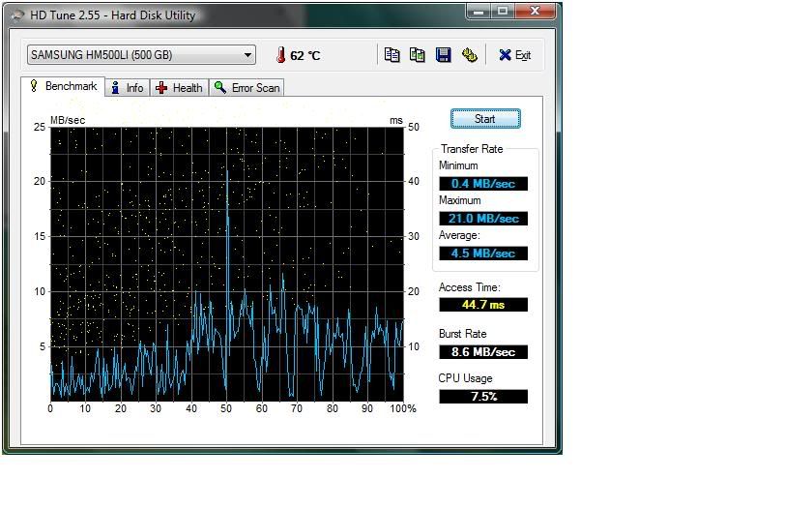Click the CPU Usage label
812x508 pixels.
point(465,378)
